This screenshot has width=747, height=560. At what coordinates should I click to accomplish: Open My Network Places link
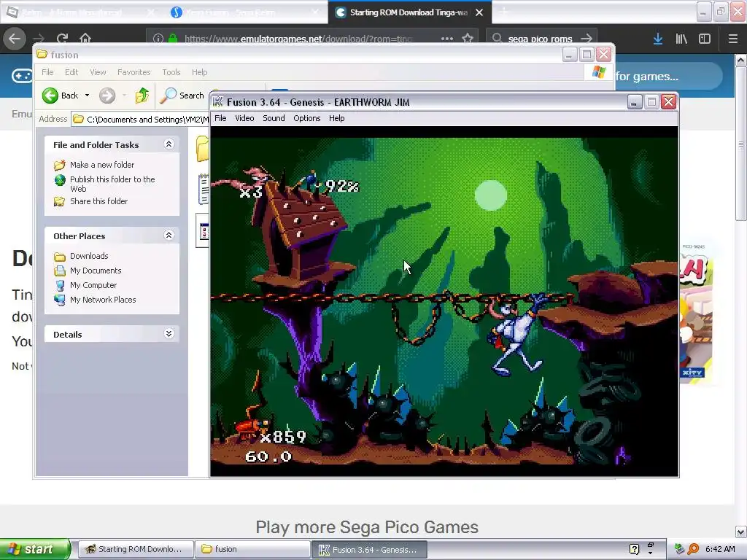[103, 300]
